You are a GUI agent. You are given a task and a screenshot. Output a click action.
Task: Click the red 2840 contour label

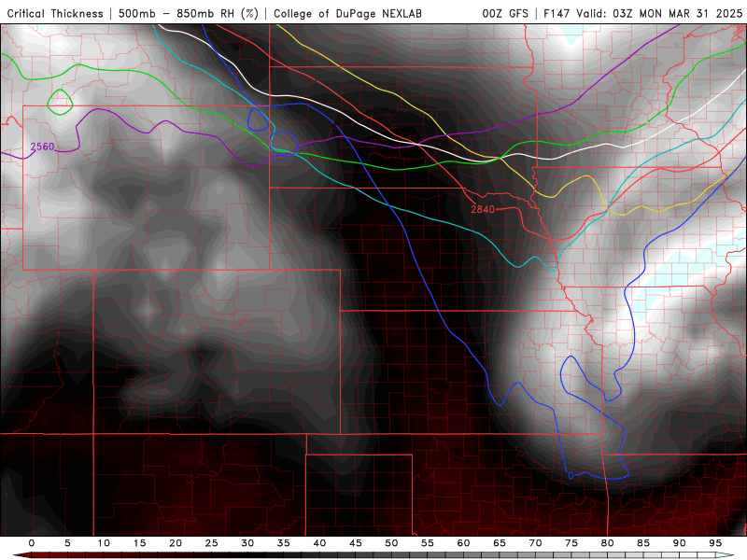tap(483, 209)
